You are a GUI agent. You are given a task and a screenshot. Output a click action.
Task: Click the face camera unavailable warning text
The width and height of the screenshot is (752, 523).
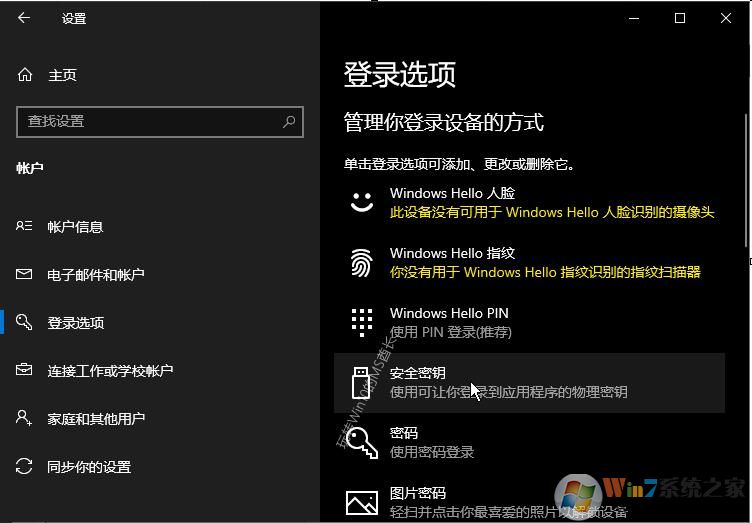click(552, 212)
